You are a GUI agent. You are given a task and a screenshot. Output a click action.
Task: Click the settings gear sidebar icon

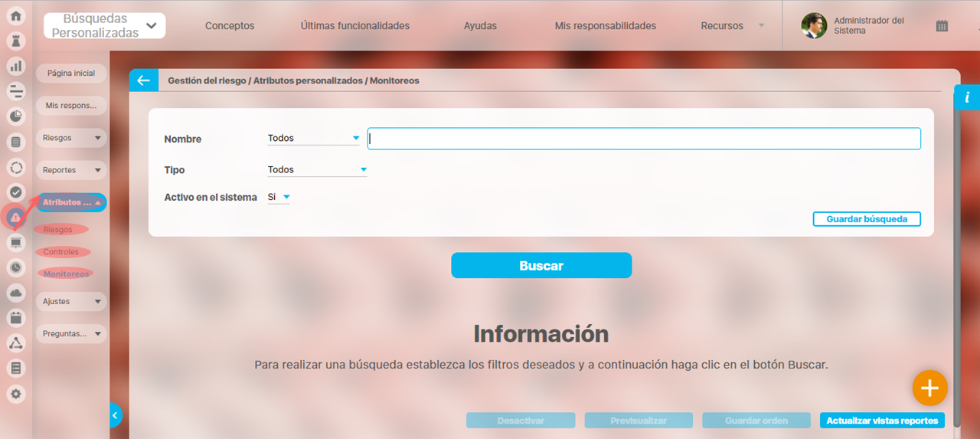coord(16,394)
